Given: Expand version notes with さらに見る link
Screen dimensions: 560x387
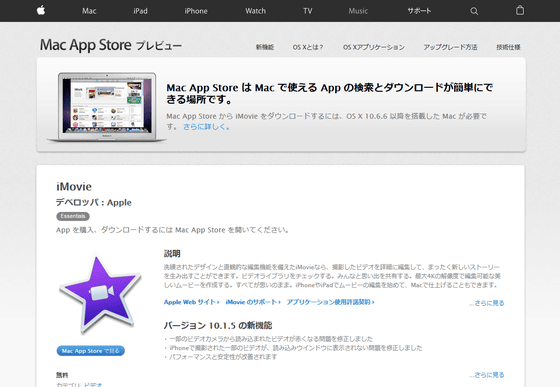Looking at the screenshot, I should pos(486,375).
